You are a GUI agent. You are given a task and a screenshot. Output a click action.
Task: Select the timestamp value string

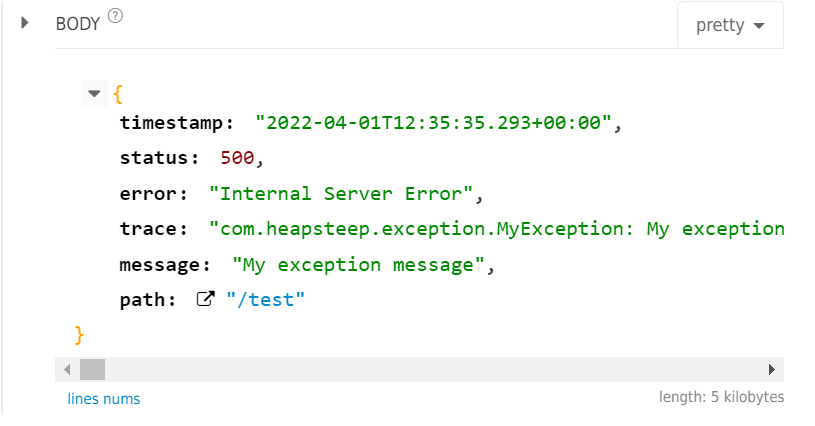click(x=438, y=123)
